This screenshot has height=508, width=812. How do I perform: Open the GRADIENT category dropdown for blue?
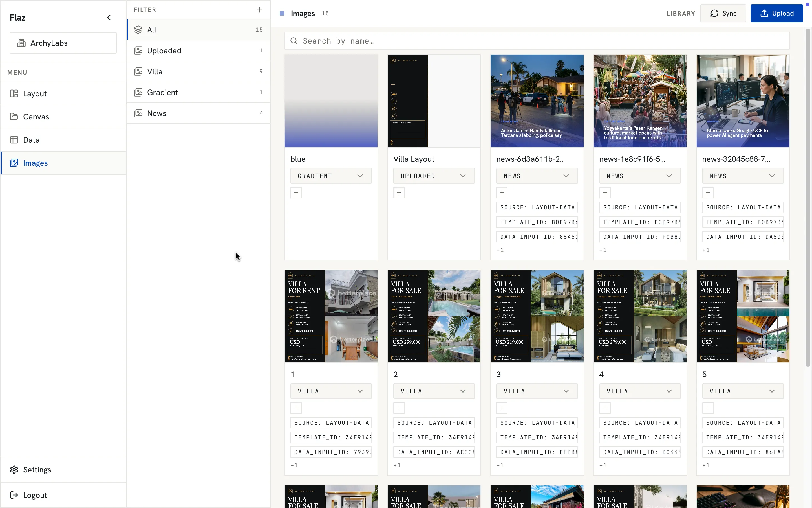pyautogui.click(x=331, y=176)
